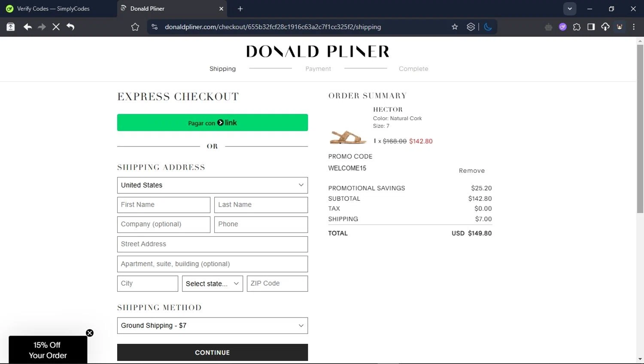Screen dimensions: 644x364
Task: Click the cloud upload icon
Action: pyautogui.click(x=605, y=27)
